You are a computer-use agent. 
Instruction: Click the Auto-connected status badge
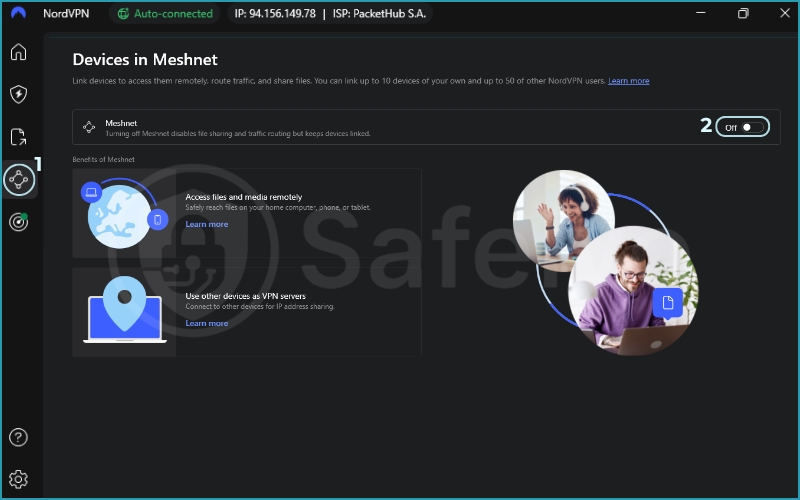point(166,14)
